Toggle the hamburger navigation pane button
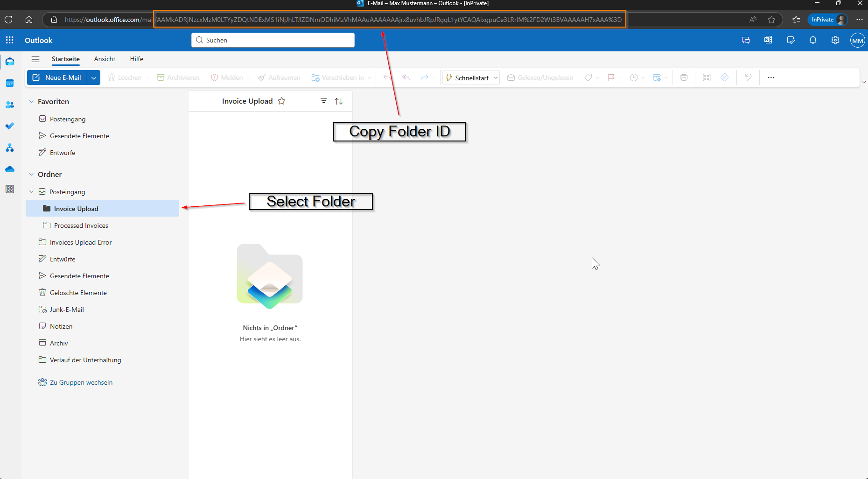The width and height of the screenshot is (868, 479). (35, 59)
